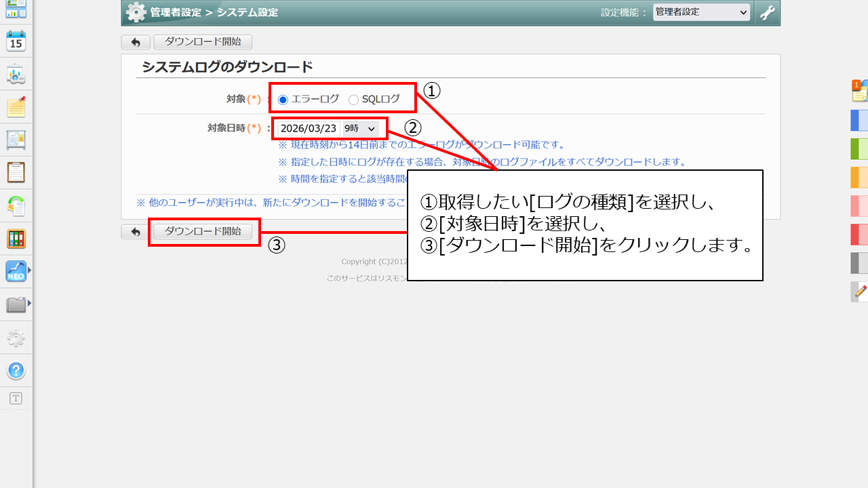Click the T text-size icon in sidebar

click(16, 399)
